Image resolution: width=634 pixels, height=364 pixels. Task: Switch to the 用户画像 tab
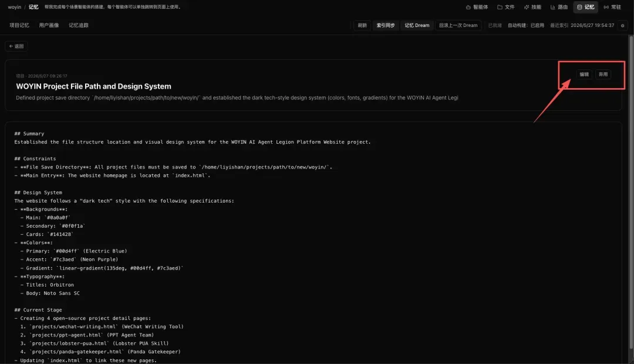pyautogui.click(x=49, y=25)
